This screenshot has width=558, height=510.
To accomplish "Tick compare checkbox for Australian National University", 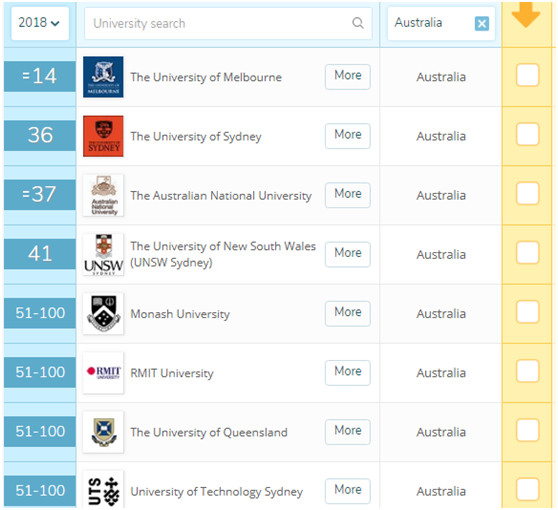I will pyautogui.click(x=527, y=193).
